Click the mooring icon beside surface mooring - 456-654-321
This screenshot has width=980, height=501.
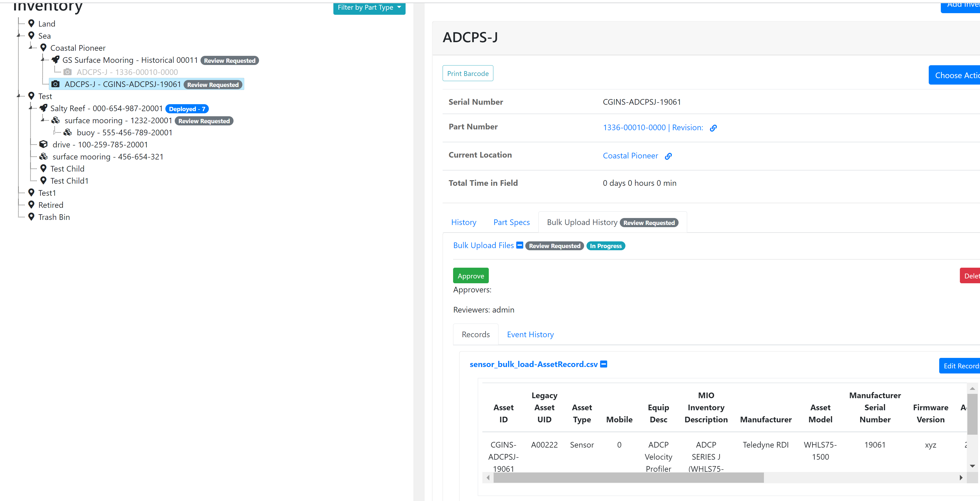pos(43,156)
